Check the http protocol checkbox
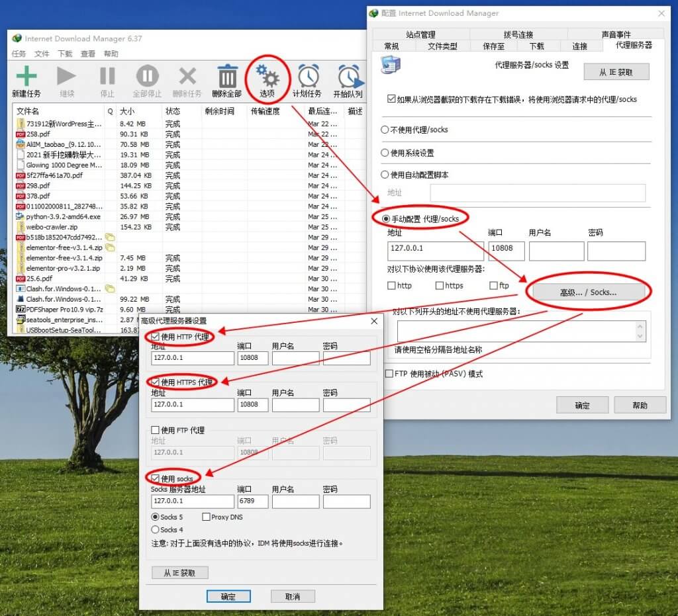Screen dimensions: 678x616 391,286
